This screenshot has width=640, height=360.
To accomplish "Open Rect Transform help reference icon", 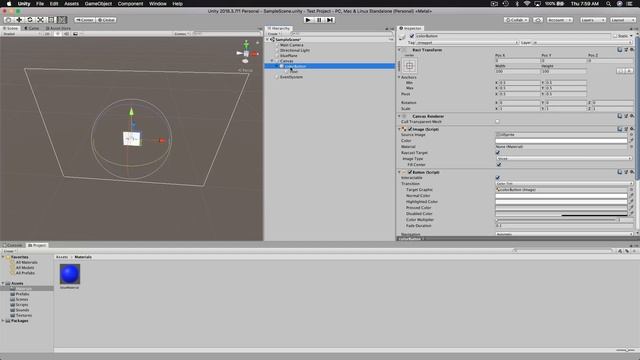I will click(x=620, y=50).
